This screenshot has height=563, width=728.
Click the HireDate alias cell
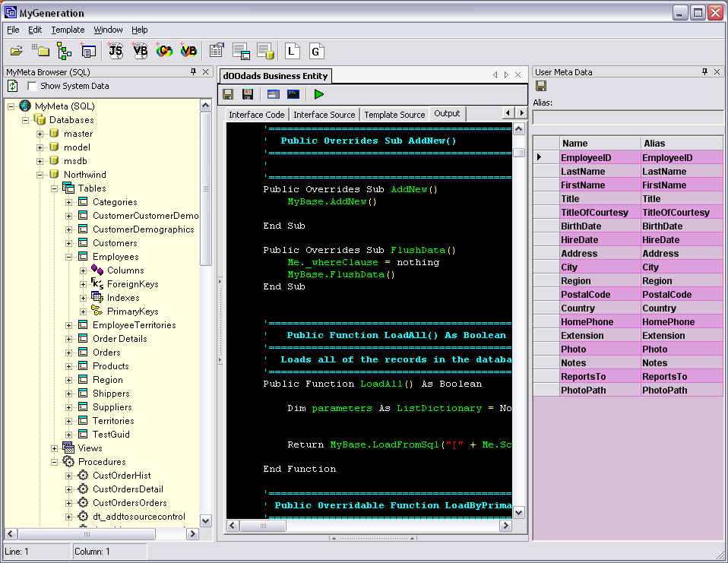tap(682, 240)
